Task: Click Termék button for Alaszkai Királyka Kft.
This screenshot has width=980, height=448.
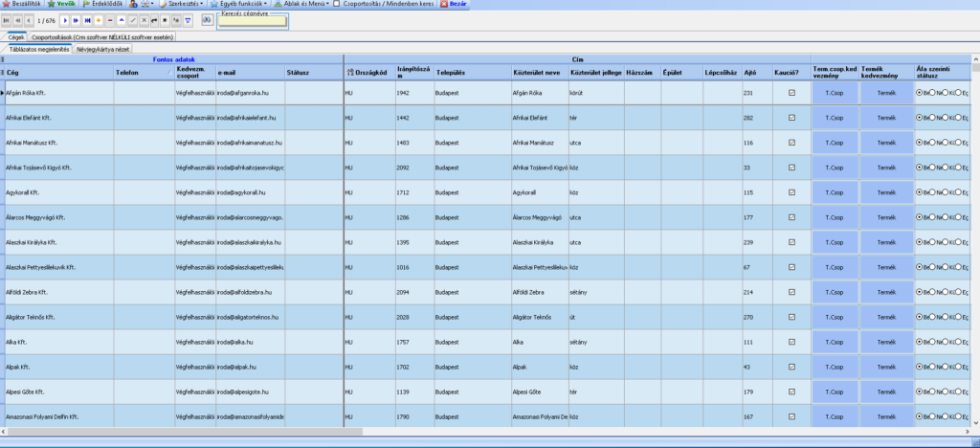Action: tap(887, 242)
